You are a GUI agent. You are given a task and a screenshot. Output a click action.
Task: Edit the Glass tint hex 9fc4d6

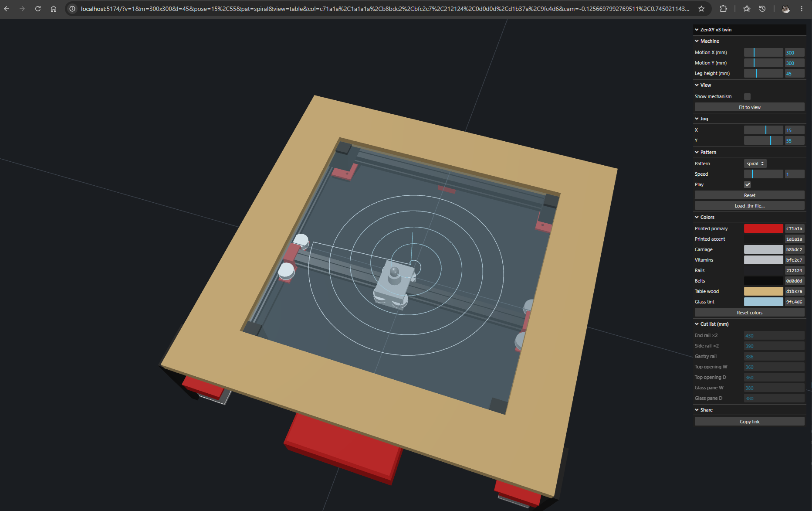click(795, 302)
